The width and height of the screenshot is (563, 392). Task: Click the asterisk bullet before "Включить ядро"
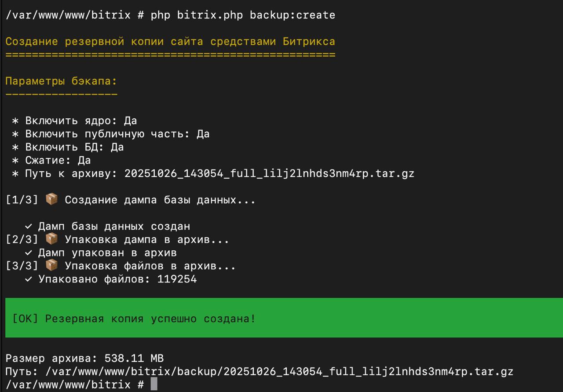tap(15, 121)
